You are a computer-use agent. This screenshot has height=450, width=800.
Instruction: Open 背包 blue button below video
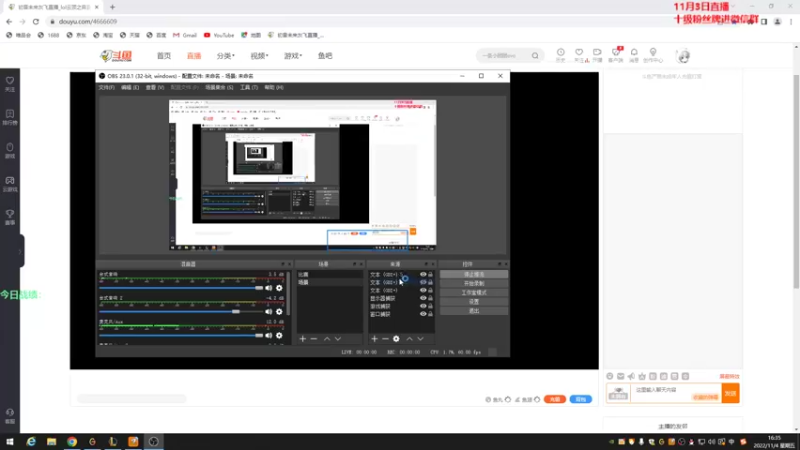pyautogui.click(x=581, y=399)
